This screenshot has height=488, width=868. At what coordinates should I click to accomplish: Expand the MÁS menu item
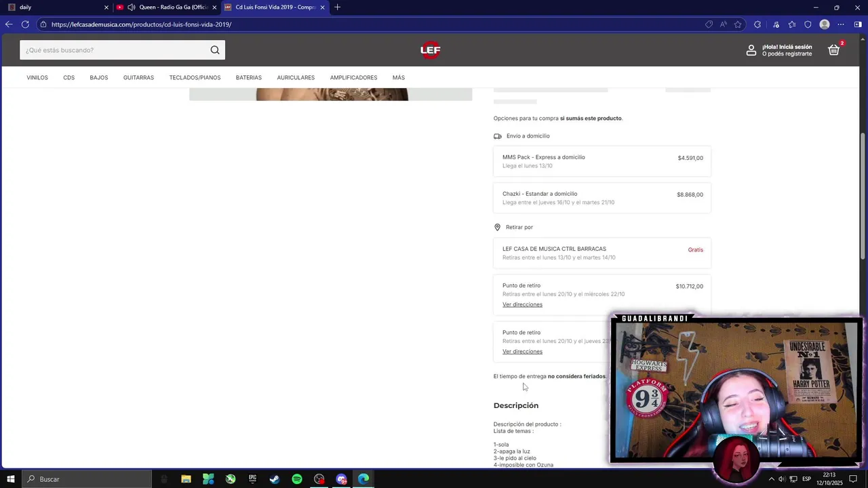[x=399, y=78]
